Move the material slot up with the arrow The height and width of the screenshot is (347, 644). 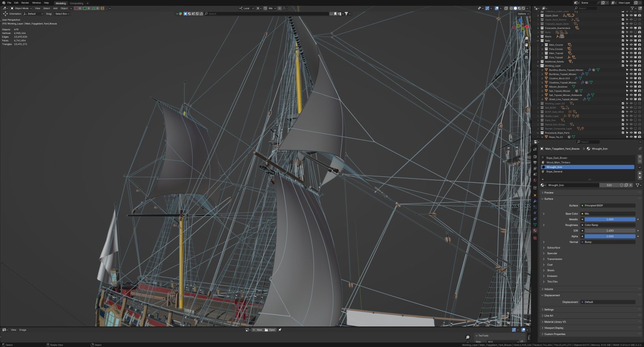click(x=640, y=172)
